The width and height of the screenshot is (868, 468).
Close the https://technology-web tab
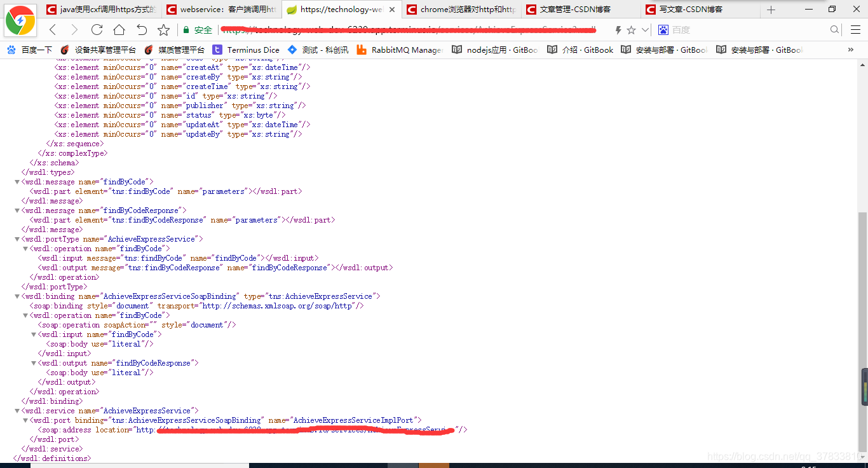tap(392, 10)
